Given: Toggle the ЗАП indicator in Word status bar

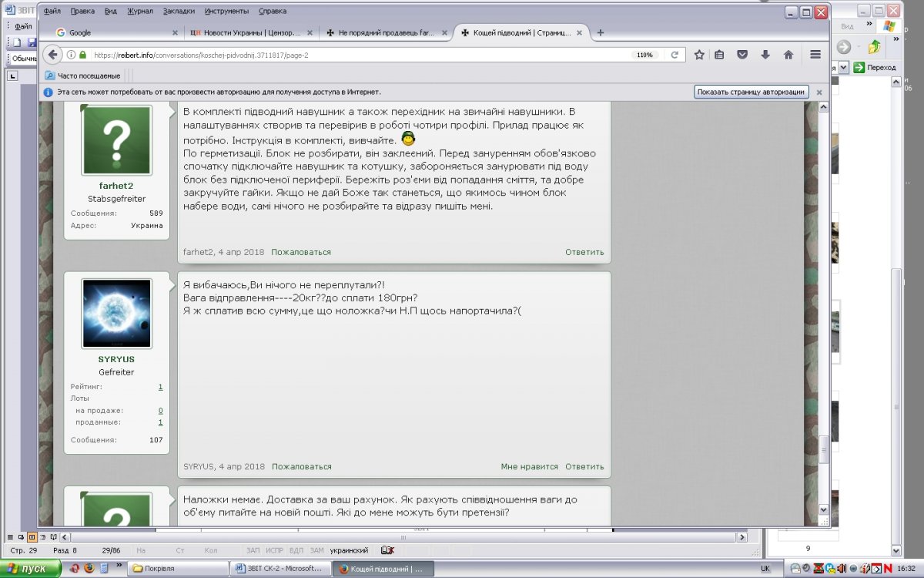Looking at the screenshot, I should click(x=253, y=550).
